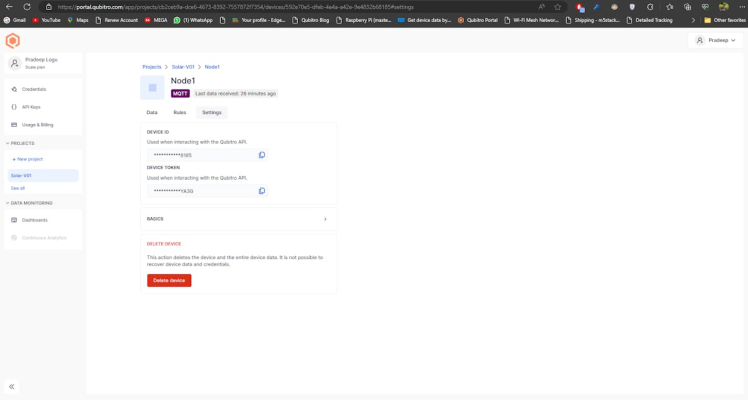
Task: Open Usage & Billing page
Action: (37, 125)
